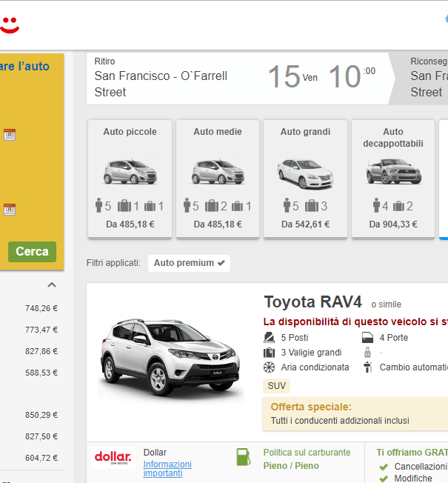This screenshot has height=483, width=448.
Task: Open the return date calendar icon
Action: (10, 210)
